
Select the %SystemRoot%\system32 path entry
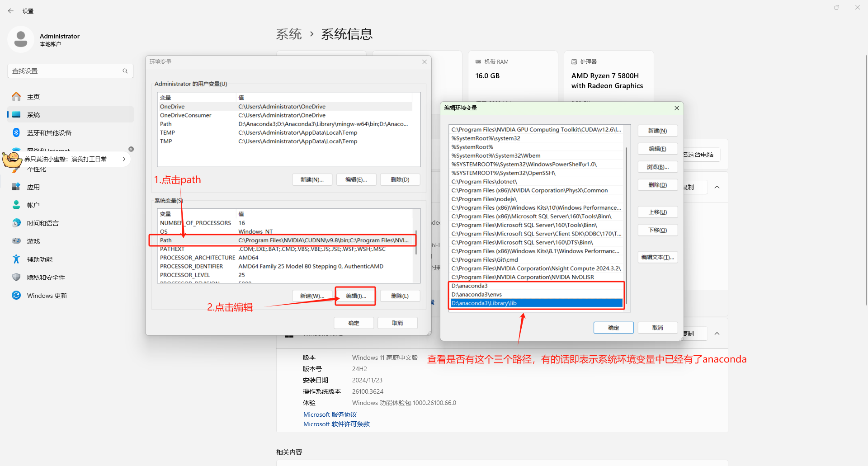coord(537,138)
